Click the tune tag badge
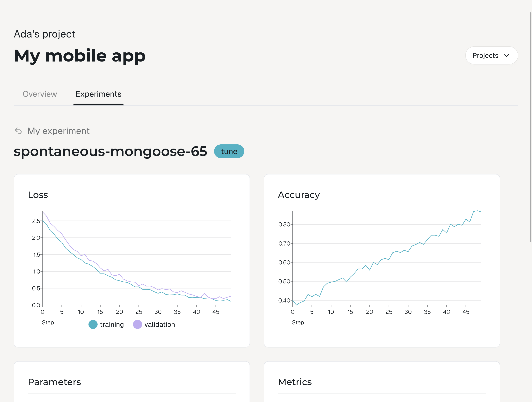The width and height of the screenshot is (532, 402). pos(229,151)
